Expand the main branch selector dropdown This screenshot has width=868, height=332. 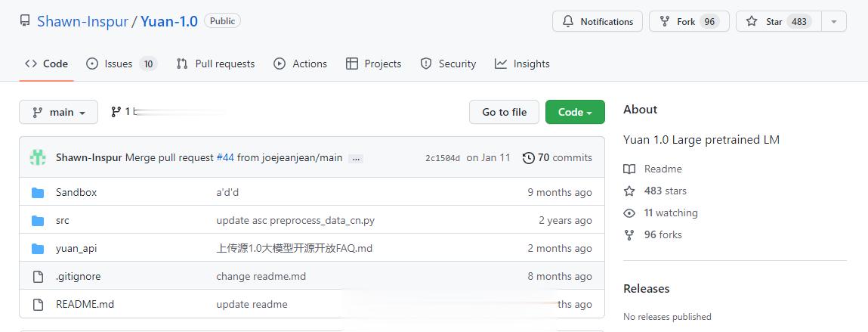[x=59, y=112]
